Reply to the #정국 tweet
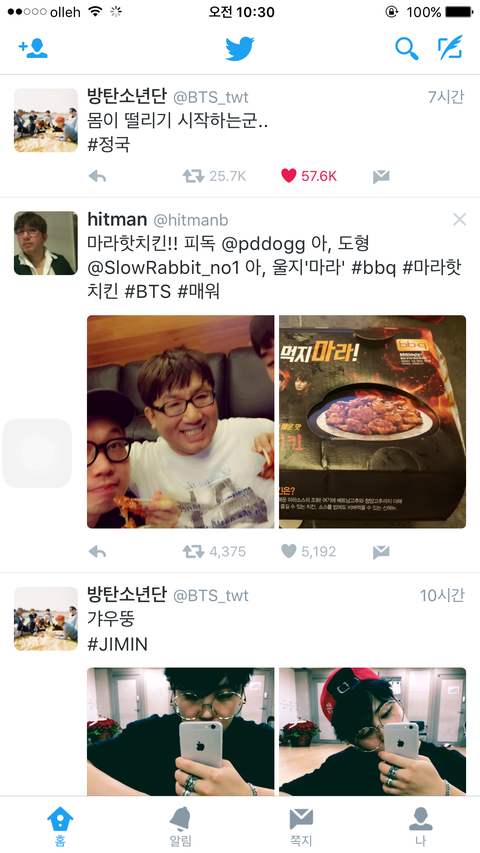 point(97,176)
